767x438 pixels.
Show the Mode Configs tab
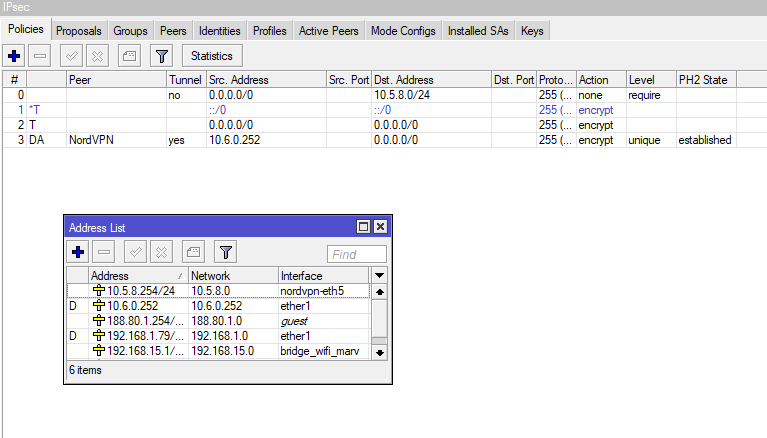[x=403, y=31]
